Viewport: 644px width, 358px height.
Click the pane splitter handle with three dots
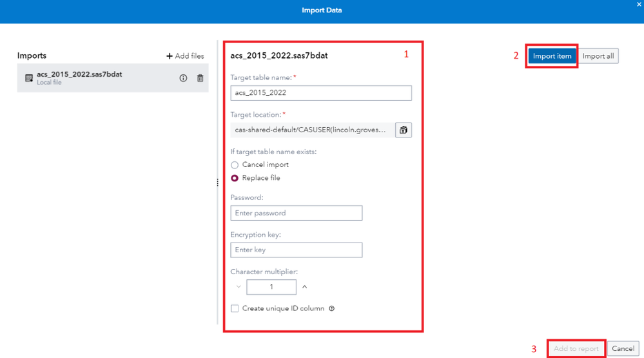tap(218, 183)
